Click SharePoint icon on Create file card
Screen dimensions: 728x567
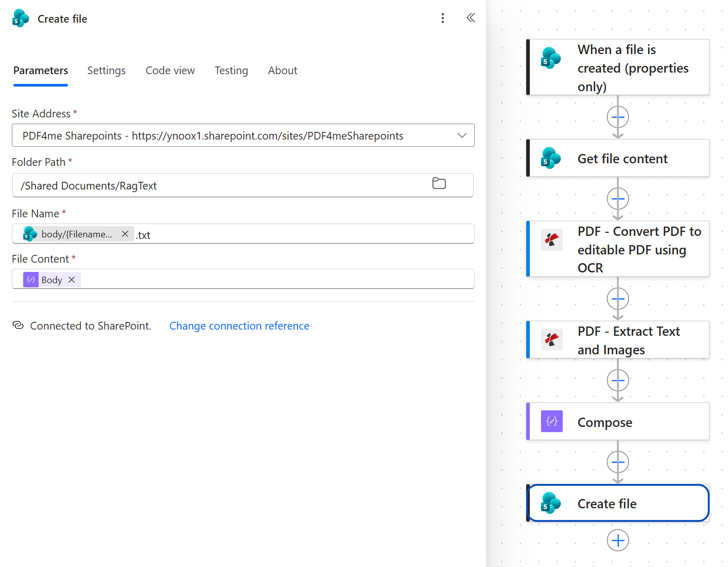[551, 503]
